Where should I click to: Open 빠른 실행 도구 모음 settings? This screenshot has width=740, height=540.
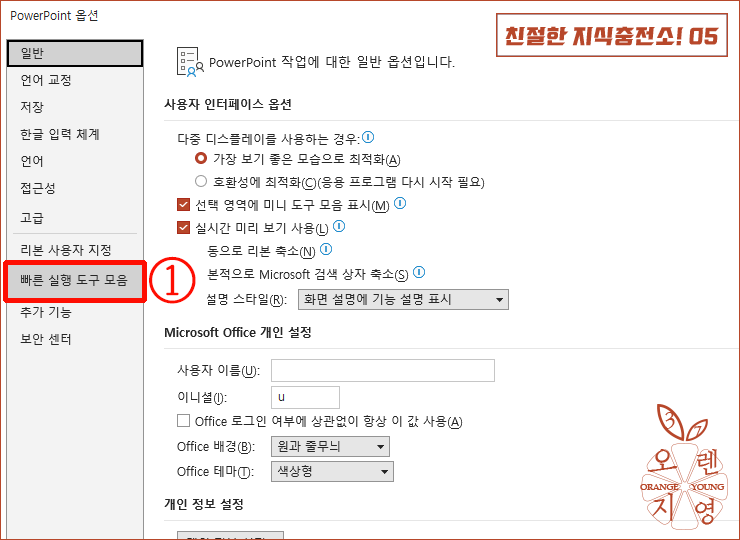[x=75, y=281]
